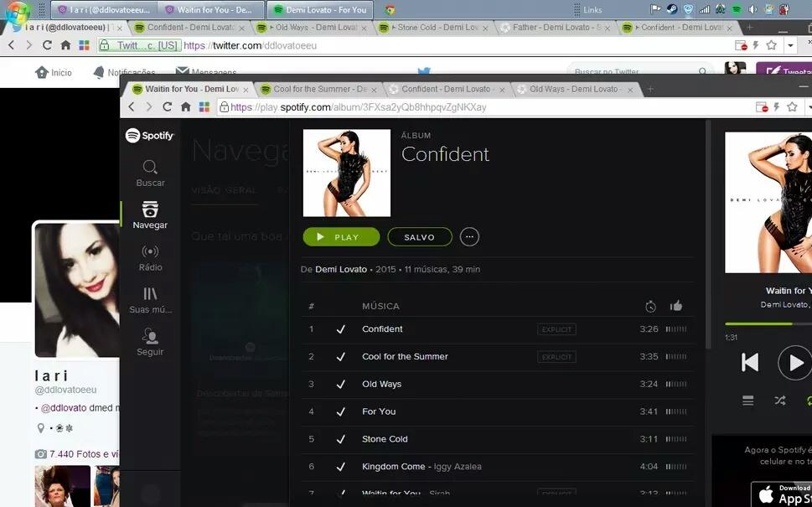This screenshot has width=812, height=507.
Task: Open Demi Lovato artist link
Action: click(x=341, y=269)
